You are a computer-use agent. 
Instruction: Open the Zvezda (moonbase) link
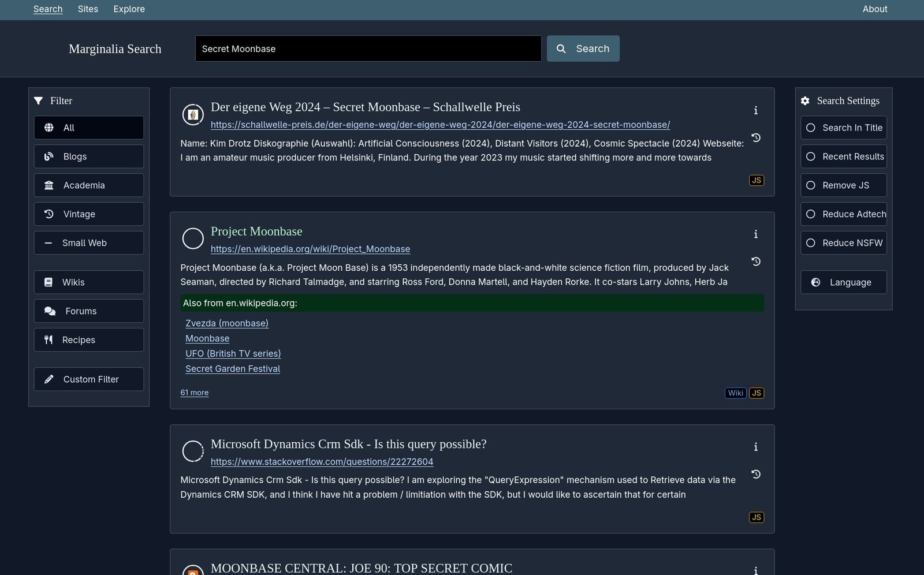[x=226, y=323]
